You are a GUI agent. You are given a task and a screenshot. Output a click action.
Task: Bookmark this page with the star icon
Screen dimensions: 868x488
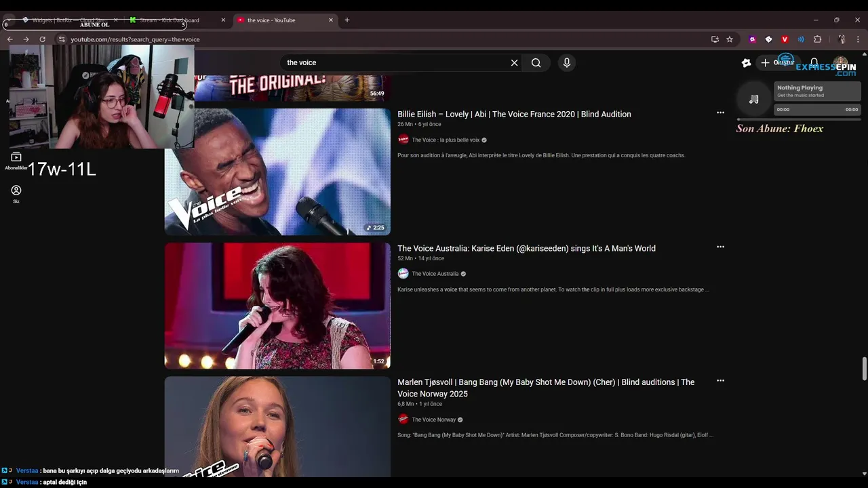coord(730,39)
